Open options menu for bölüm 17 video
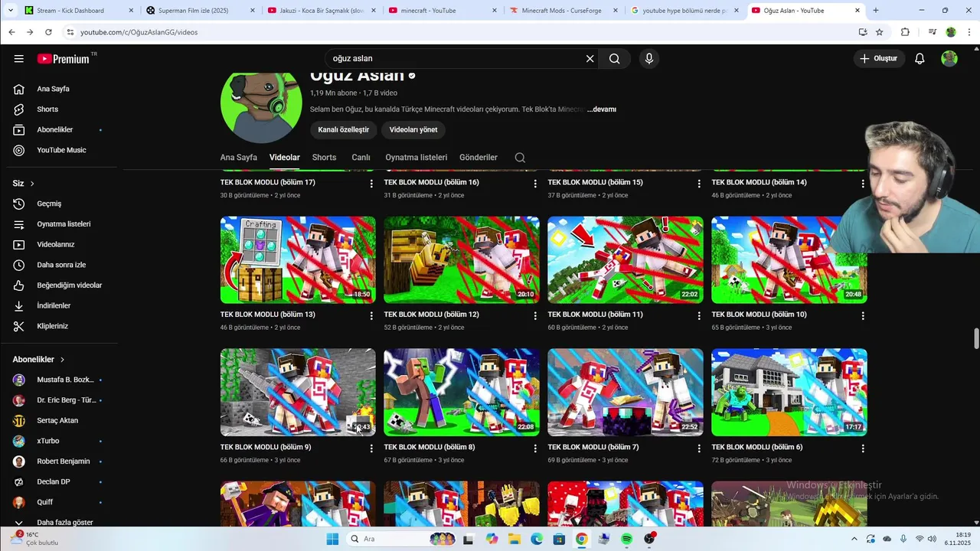980x551 pixels. [x=371, y=184]
